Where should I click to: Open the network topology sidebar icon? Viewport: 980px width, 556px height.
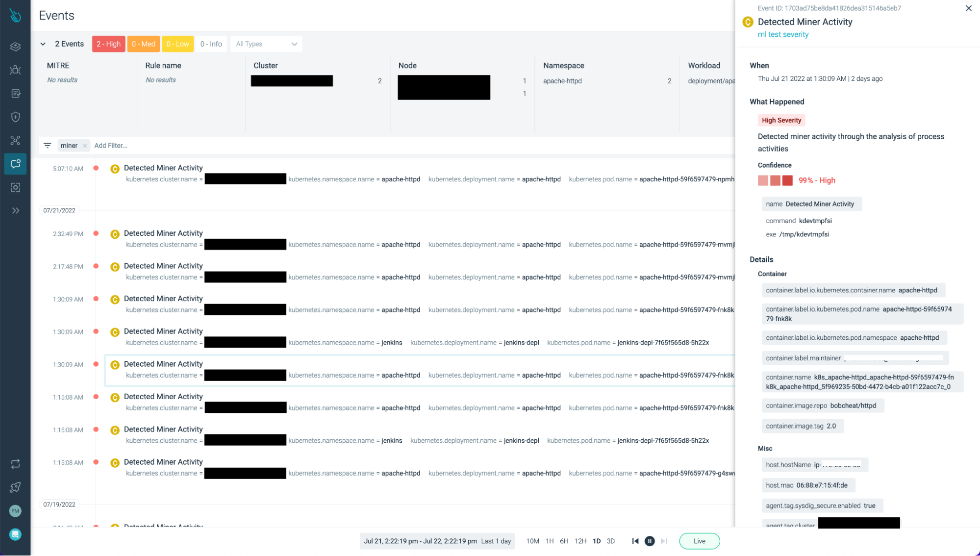[15, 140]
